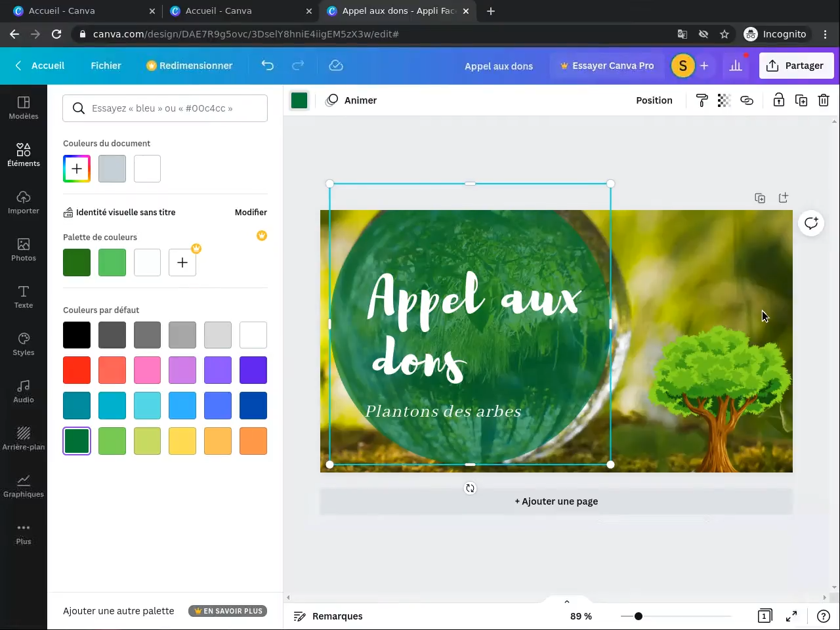Image resolution: width=840 pixels, height=630 pixels.
Task: Open the 89 % zoom level menu
Action: (x=581, y=616)
